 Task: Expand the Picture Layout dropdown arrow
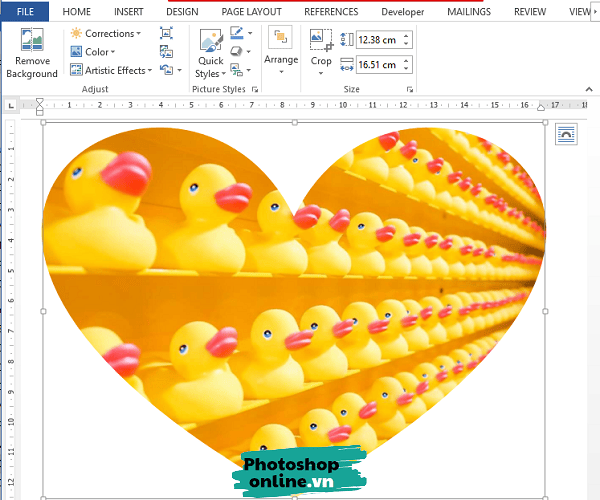pyautogui.click(x=249, y=70)
